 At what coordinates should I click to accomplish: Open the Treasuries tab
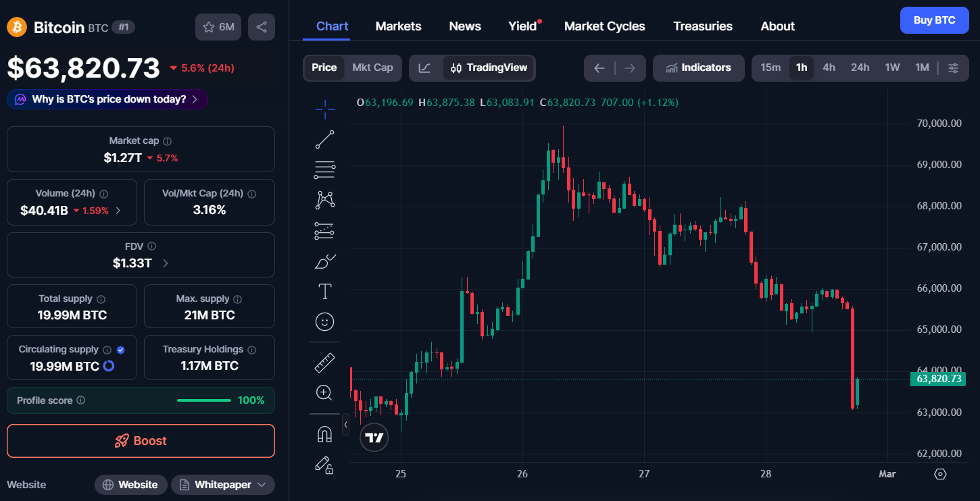pyautogui.click(x=703, y=26)
